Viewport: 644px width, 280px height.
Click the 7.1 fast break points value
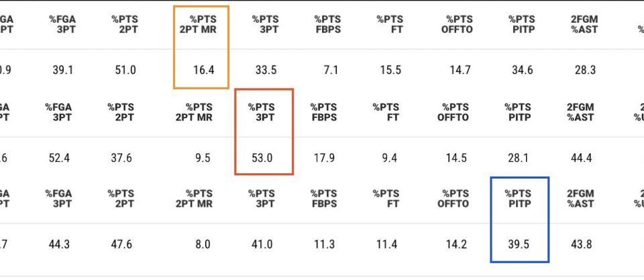(330, 70)
